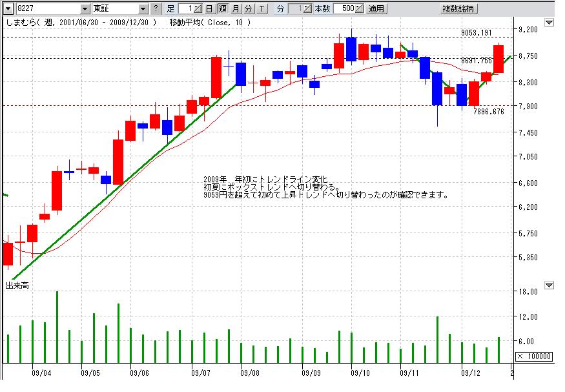Click the annotation line starting 2009年 年初にトレンドライン変化

(x=266, y=180)
